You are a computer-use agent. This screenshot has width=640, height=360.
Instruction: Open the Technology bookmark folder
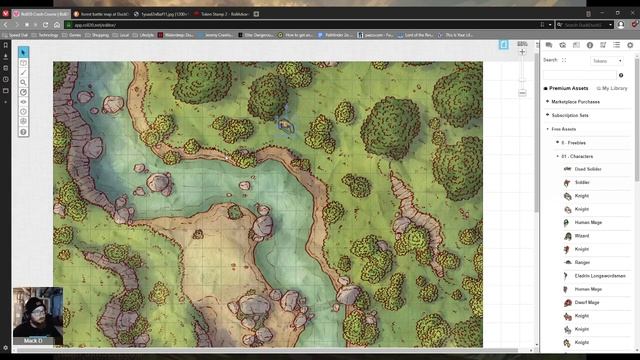[x=45, y=35]
